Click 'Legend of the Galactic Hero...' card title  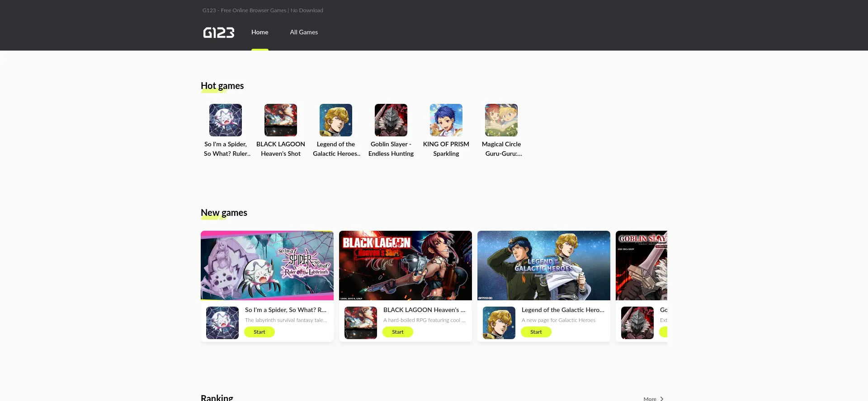[x=563, y=310]
